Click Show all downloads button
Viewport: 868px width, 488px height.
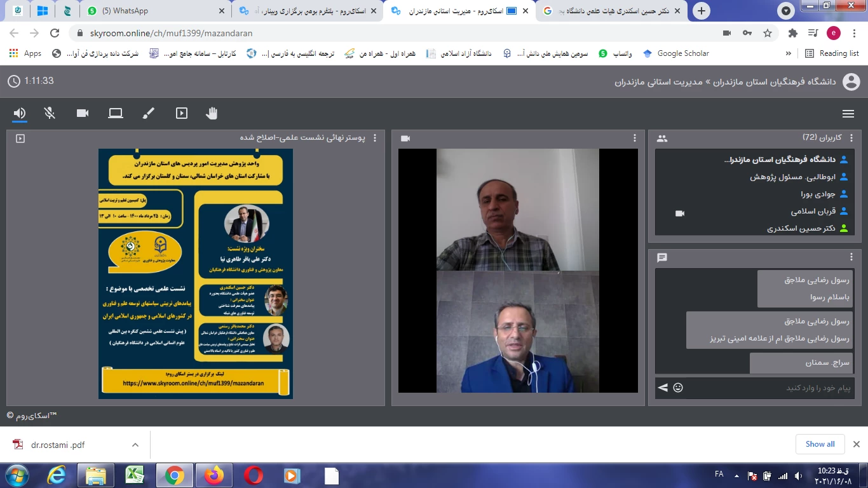coord(820,444)
